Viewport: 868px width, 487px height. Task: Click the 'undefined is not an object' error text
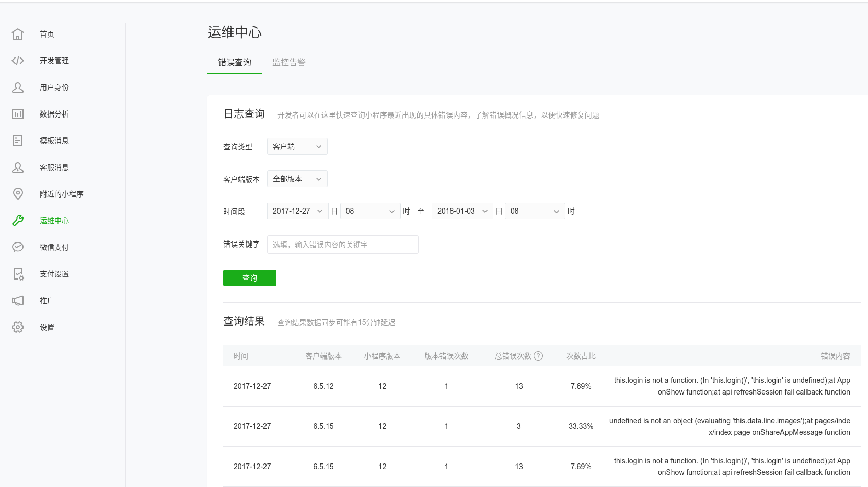tap(730, 426)
